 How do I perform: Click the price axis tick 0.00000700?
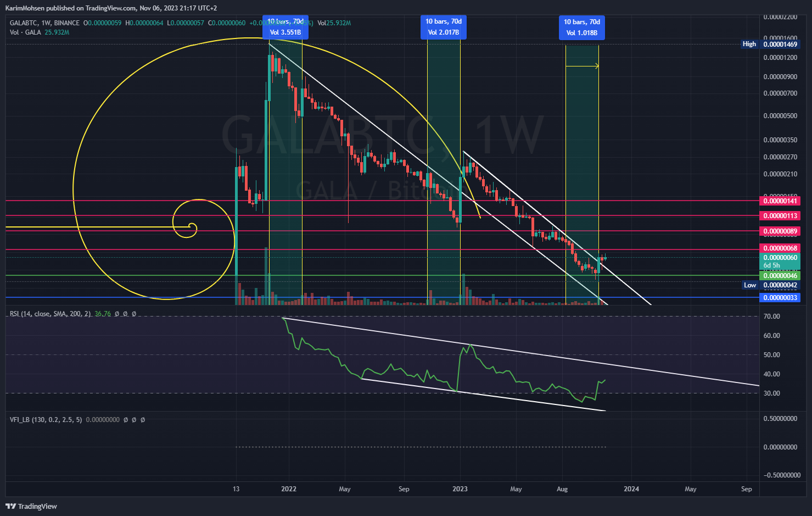tap(780, 93)
